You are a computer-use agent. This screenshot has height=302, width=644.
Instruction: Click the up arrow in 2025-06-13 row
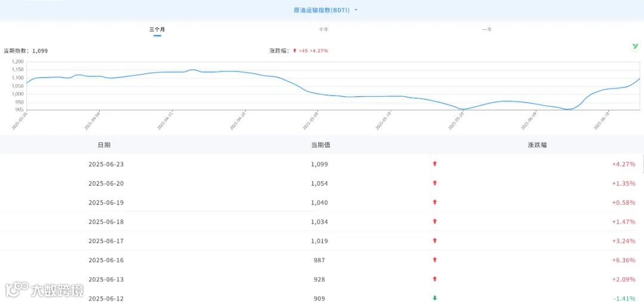click(x=435, y=279)
